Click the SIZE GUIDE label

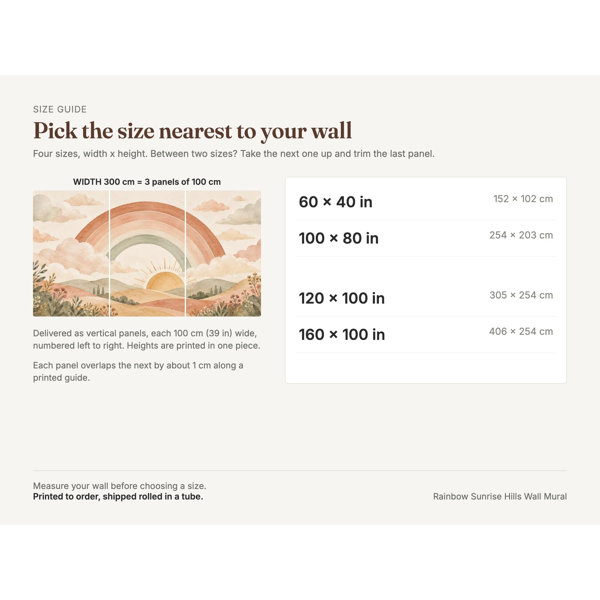[60, 109]
